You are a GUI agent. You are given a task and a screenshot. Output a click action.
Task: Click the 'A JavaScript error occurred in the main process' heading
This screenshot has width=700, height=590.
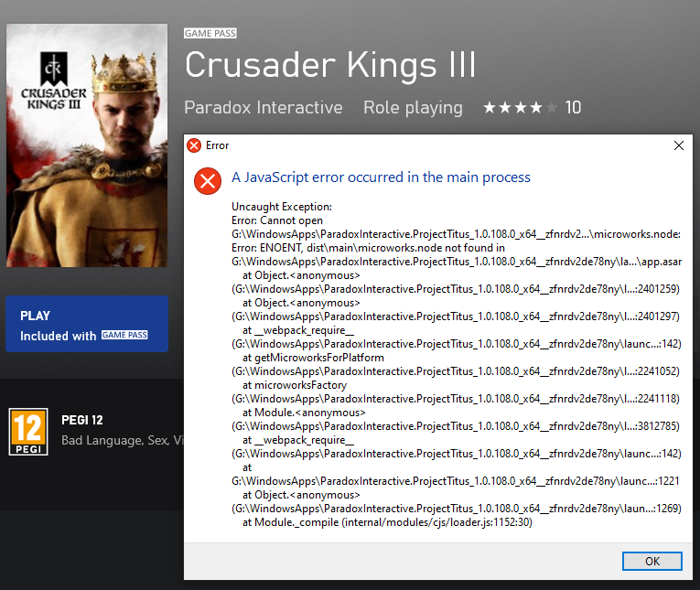pyautogui.click(x=381, y=177)
